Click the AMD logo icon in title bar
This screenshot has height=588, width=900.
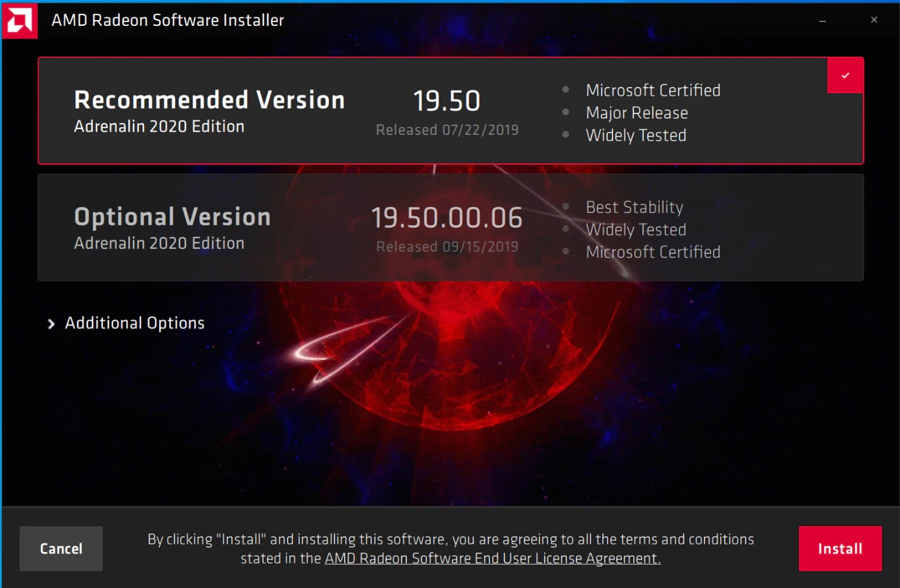[20, 21]
